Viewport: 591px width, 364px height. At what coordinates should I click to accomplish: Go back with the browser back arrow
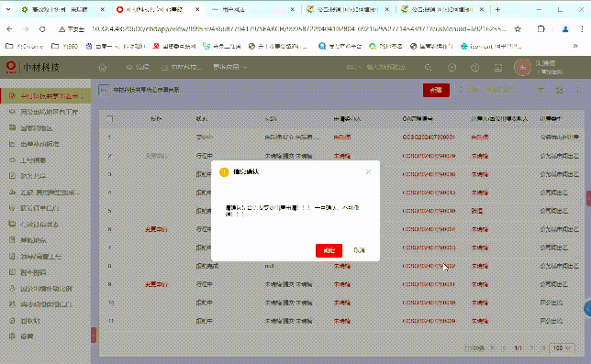point(9,29)
